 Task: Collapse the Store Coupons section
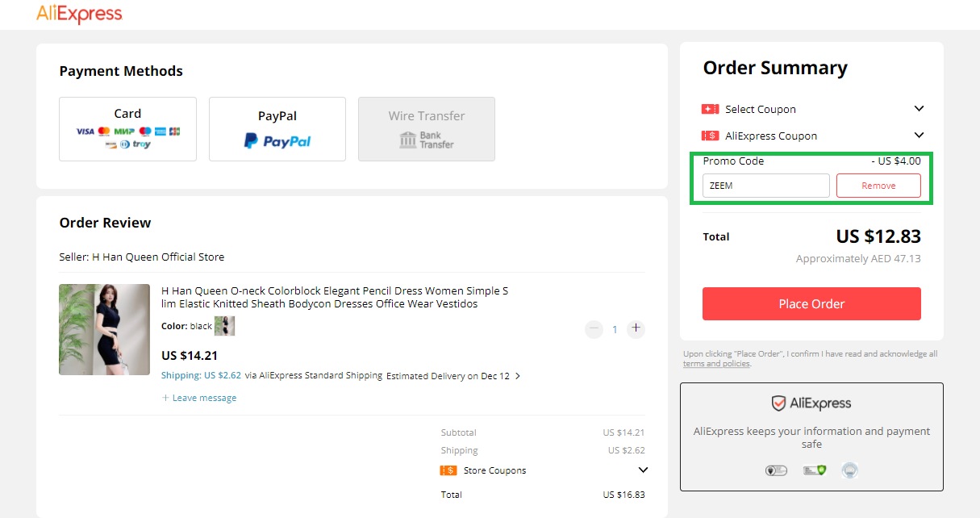pos(643,469)
